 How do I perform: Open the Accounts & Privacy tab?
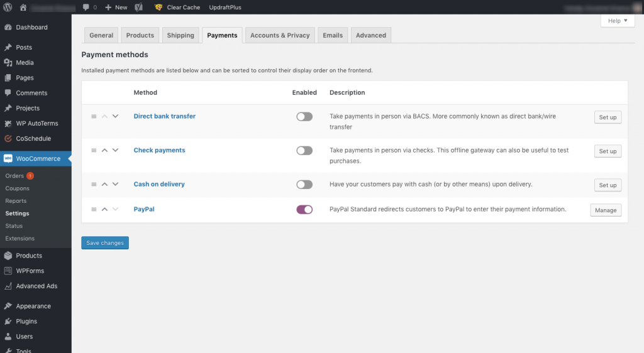[280, 35]
